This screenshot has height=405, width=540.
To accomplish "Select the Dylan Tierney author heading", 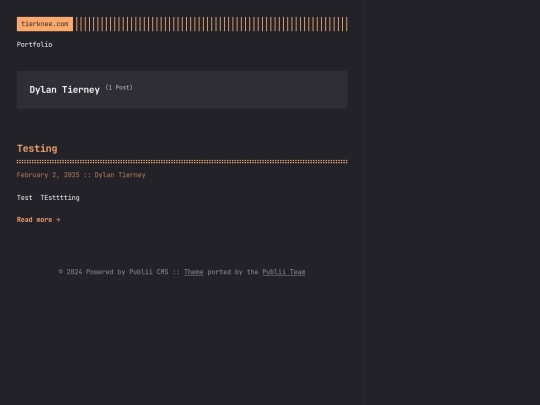I will pos(64,90).
